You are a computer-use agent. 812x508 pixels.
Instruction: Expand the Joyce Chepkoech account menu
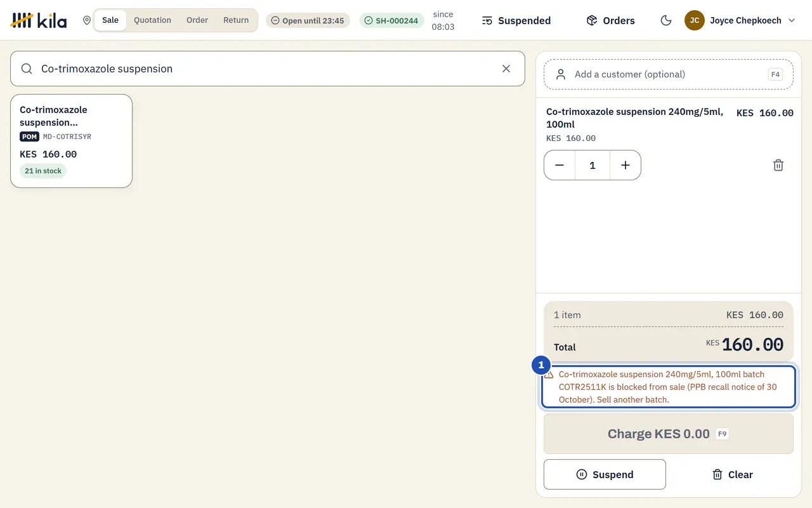(740, 20)
